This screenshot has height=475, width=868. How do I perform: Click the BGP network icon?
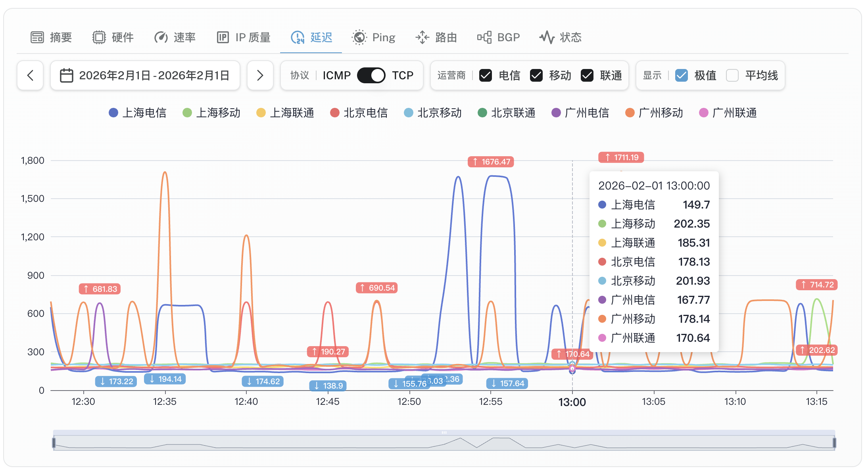coord(484,37)
